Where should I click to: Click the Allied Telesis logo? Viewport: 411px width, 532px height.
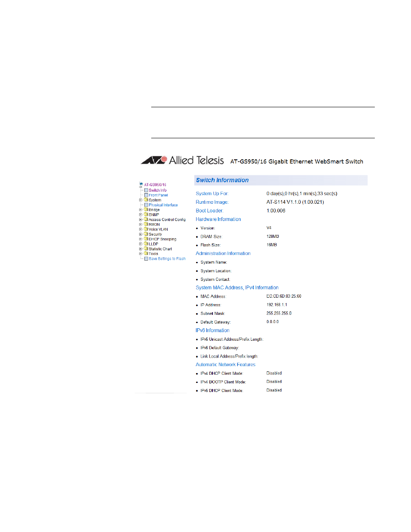pyautogui.click(x=183, y=160)
